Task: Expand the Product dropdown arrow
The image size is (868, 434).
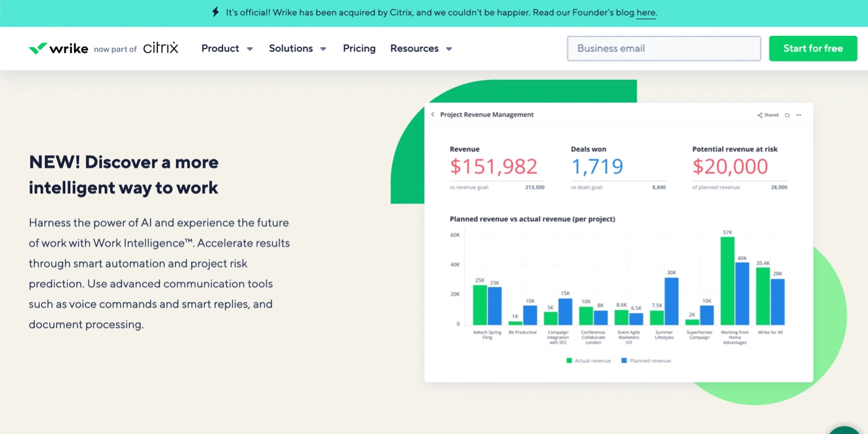Action: [x=250, y=49]
